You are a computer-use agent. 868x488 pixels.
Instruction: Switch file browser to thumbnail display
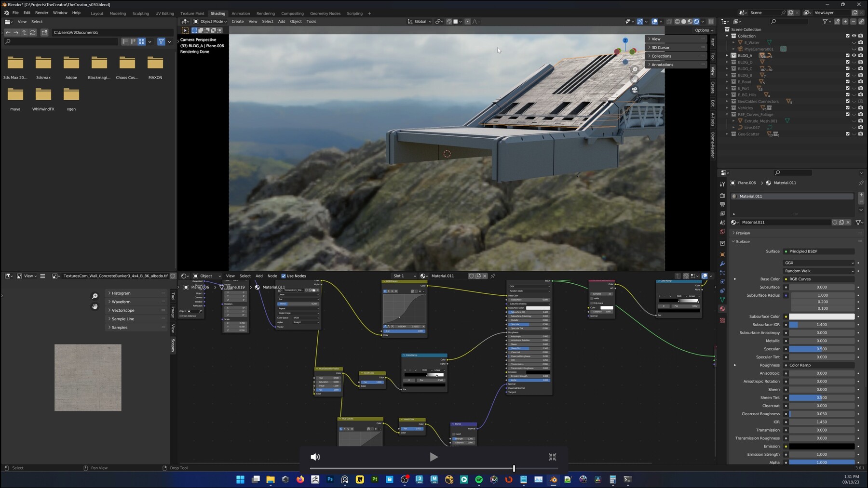click(141, 42)
